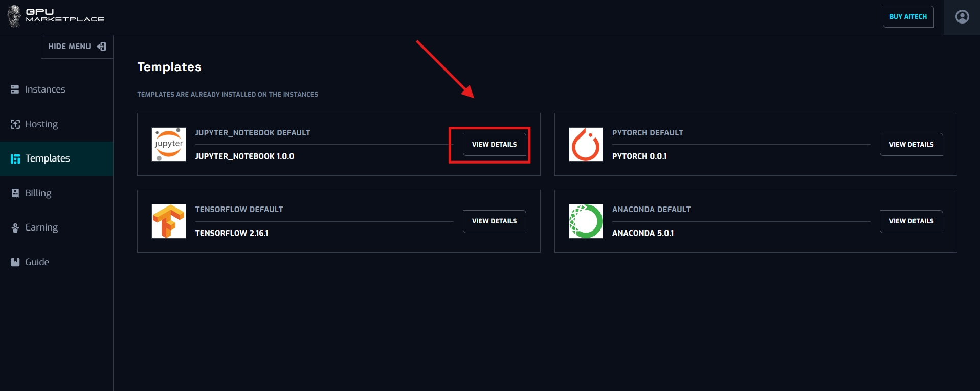This screenshot has height=391, width=980.
Task: Collapse sidebar with Hide Menu button
Action: [x=77, y=47]
